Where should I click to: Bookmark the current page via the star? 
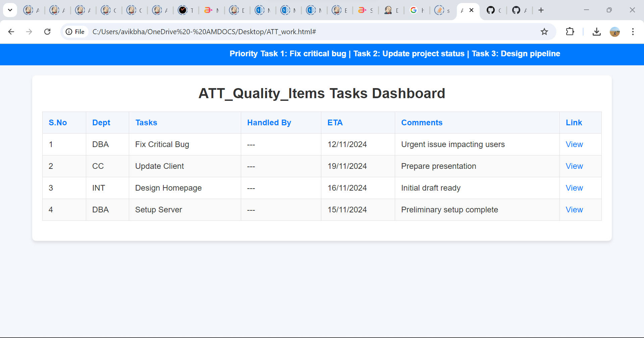(x=544, y=32)
